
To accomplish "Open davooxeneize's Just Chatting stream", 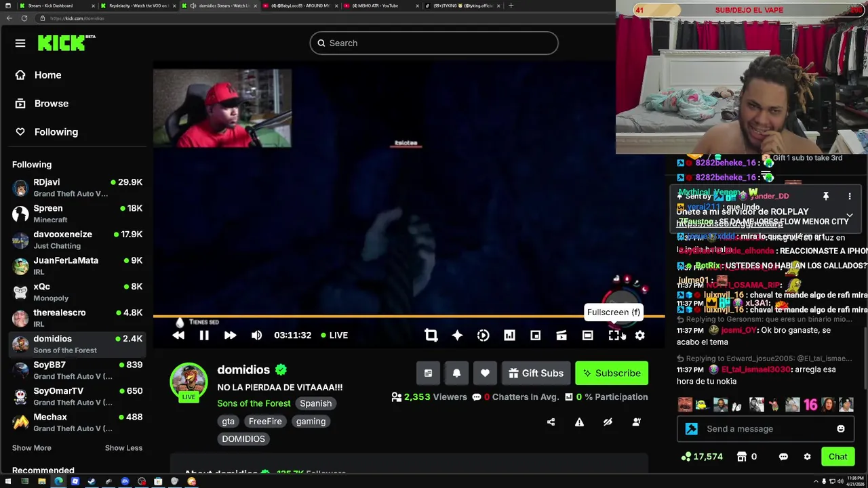I will (x=77, y=240).
